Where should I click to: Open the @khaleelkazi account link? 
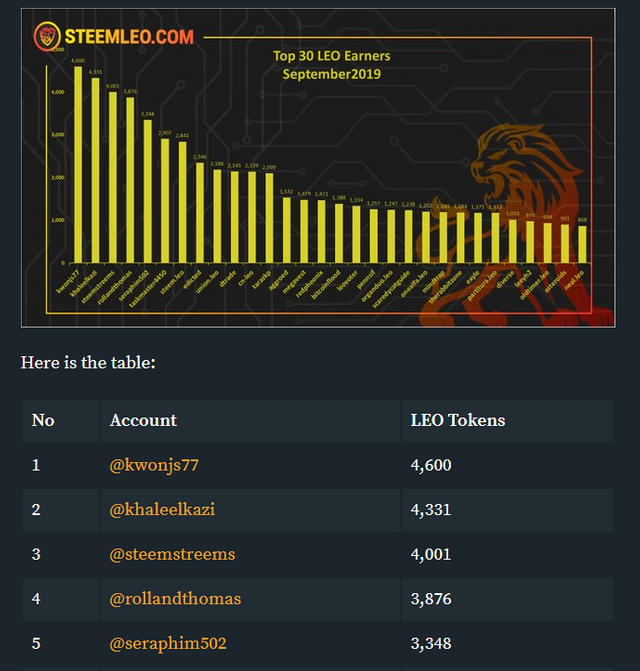coord(162,510)
